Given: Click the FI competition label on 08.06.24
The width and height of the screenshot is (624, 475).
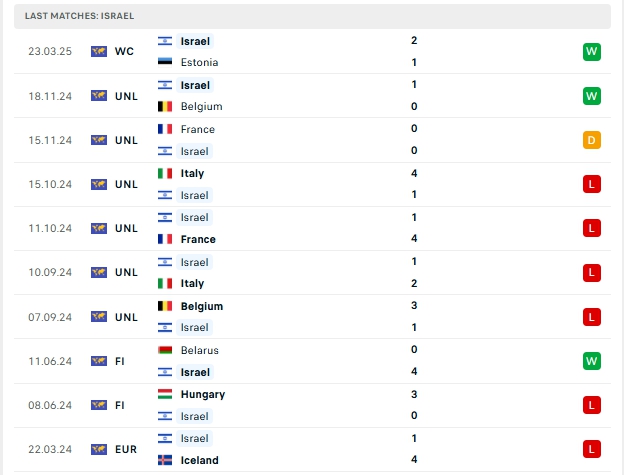Looking at the screenshot, I should coord(120,405).
